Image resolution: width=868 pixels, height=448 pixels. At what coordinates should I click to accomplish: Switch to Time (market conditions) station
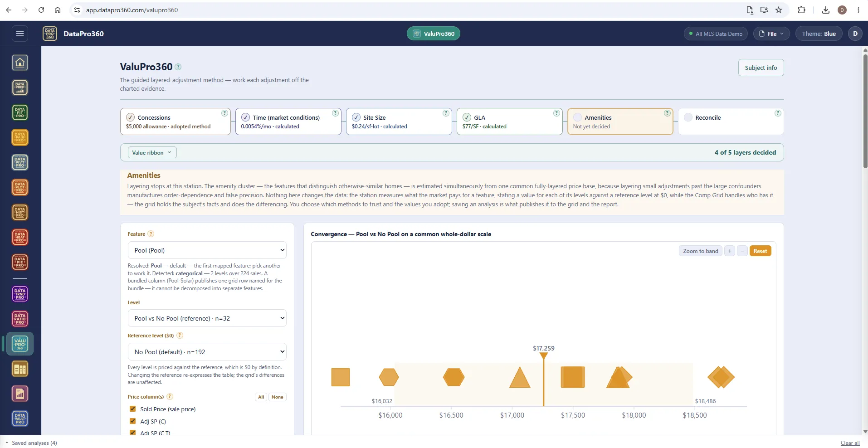[x=288, y=122]
